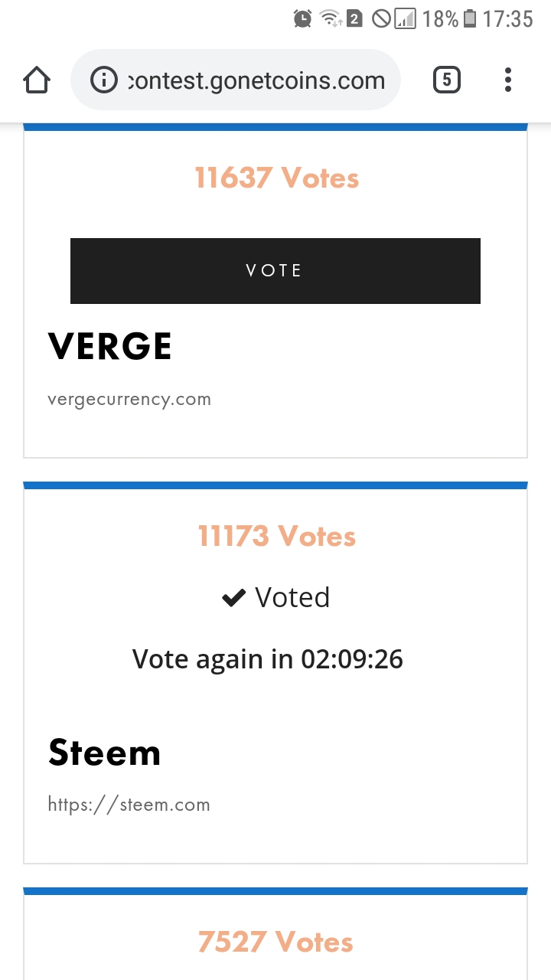This screenshot has height=980, width=551.
Task: Open the https://steem.com link
Action: 129,805
